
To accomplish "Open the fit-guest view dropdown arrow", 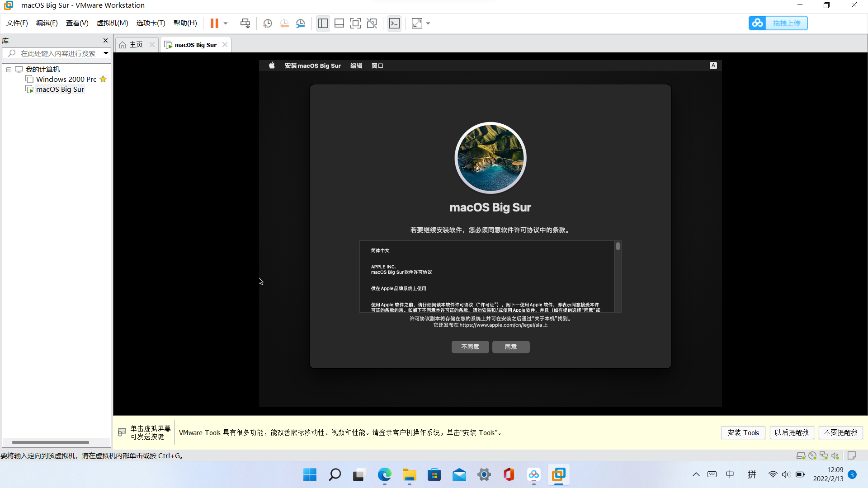I will [428, 23].
